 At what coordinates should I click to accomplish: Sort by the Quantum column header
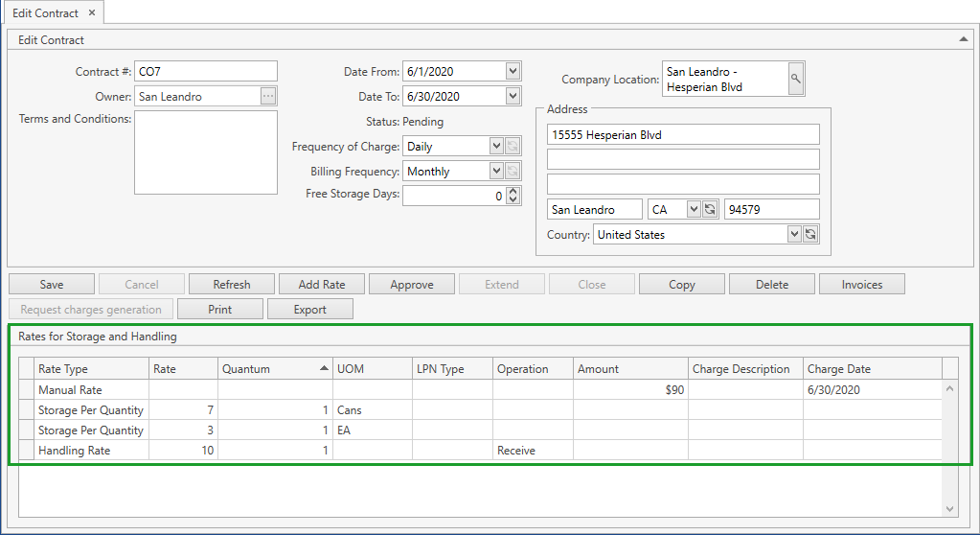pos(275,369)
